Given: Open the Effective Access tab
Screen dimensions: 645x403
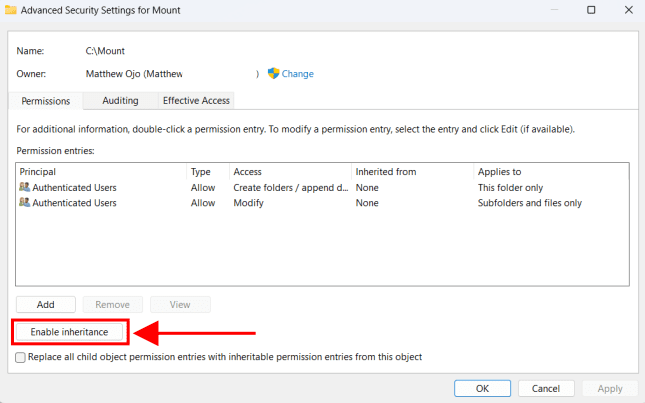Looking at the screenshot, I should click(196, 100).
